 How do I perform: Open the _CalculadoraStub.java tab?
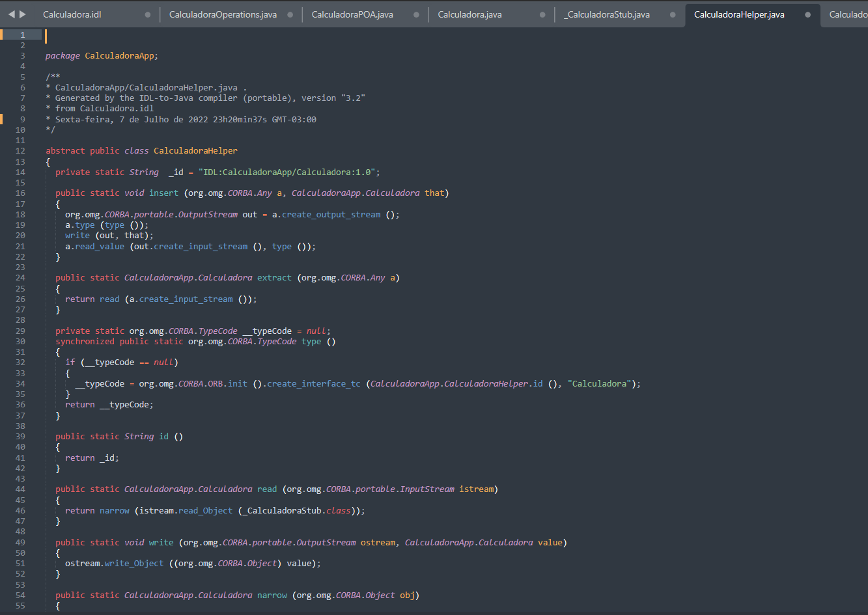607,14
